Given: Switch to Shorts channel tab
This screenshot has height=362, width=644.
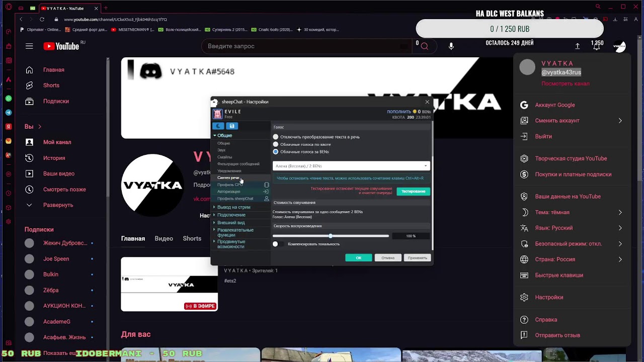Looking at the screenshot, I should coord(192,239).
